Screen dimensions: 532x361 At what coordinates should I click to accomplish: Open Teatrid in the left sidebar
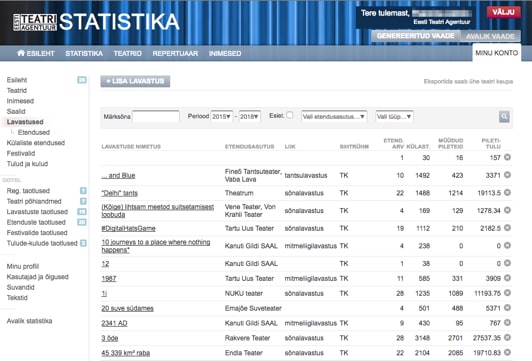[x=17, y=90]
